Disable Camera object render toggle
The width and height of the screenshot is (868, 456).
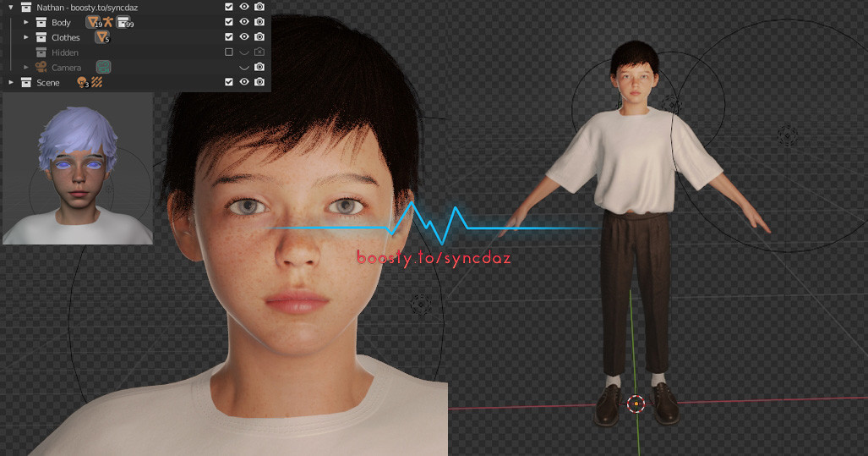[x=259, y=67]
